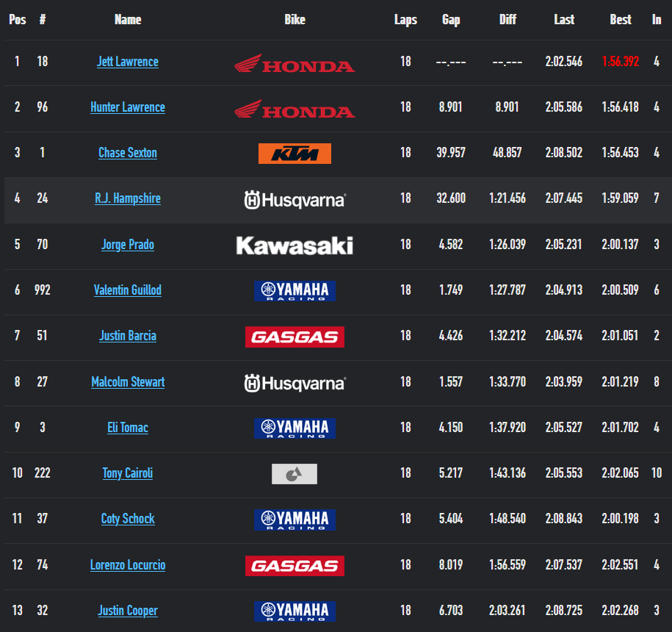Click the placeholder bike image for Tony Cairoli
672x632 pixels.
[x=295, y=474]
